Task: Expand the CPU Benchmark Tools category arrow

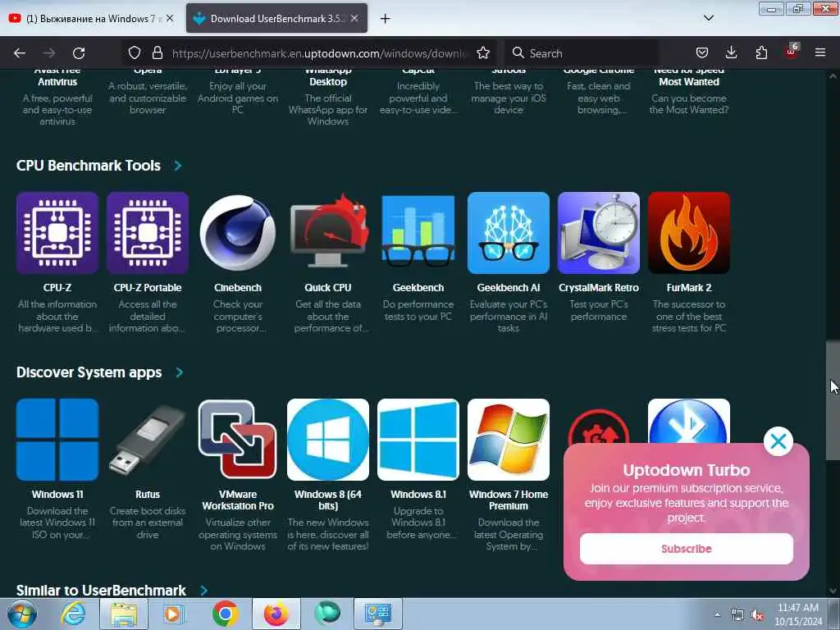Action: (x=178, y=166)
